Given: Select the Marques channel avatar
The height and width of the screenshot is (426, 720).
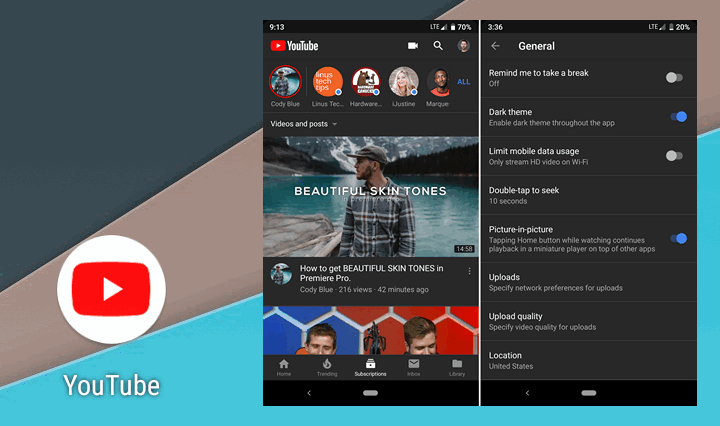Looking at the screenshot, I should point(438,82).
